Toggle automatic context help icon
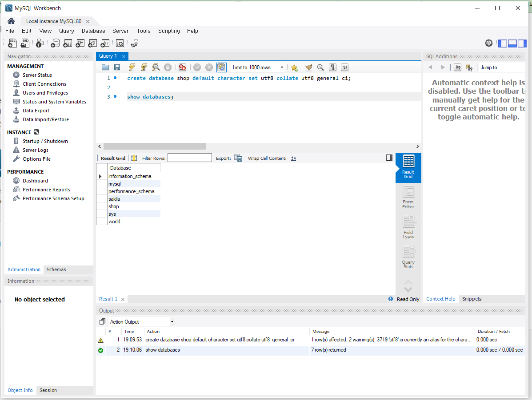 point(469,67)
